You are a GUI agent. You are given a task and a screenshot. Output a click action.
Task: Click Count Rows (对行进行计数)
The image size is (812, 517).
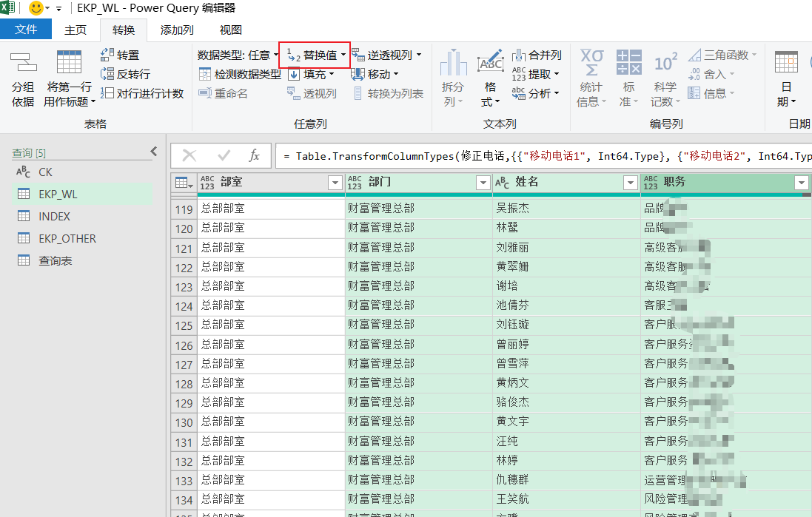(142, 93)
